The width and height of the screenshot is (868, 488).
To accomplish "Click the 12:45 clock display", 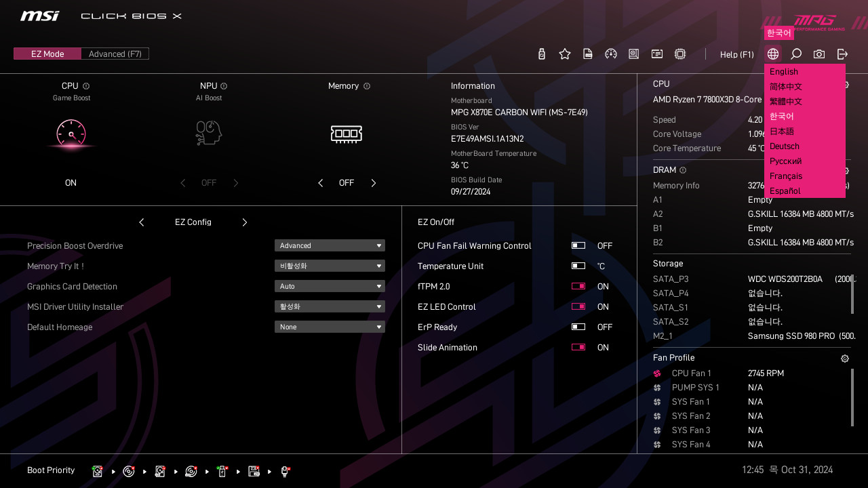I will pos(753,470).
